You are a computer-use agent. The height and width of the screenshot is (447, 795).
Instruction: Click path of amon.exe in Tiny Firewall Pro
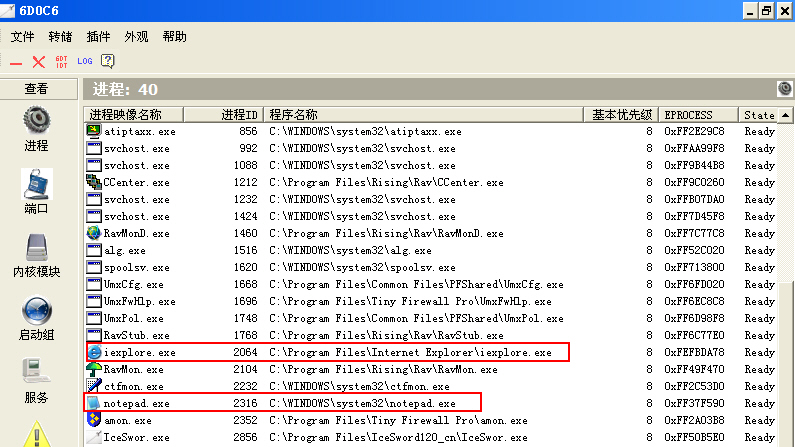pos(399,420)
